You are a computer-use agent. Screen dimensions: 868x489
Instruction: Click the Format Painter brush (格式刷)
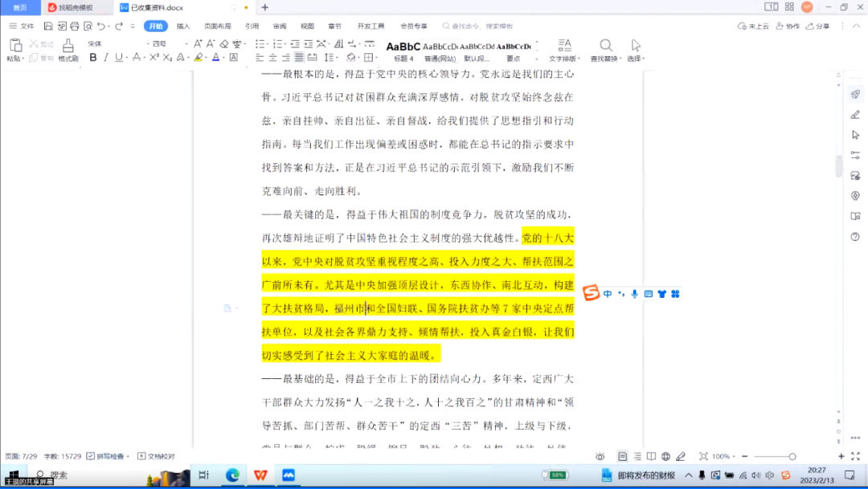pyautogui.click(x=68, y=51)
